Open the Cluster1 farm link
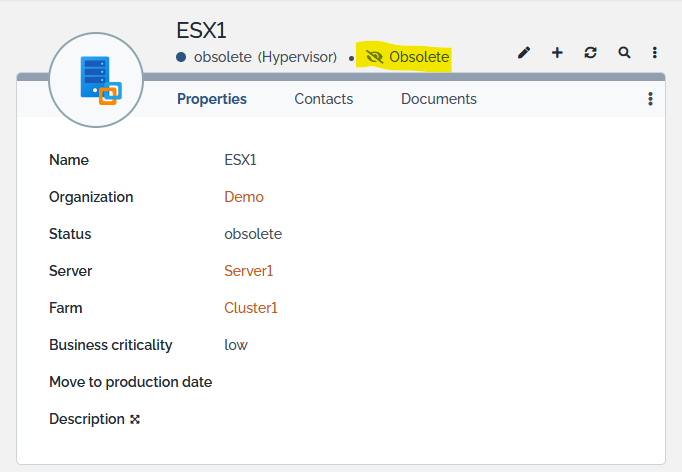The image size is (682, 472). tap(251, 308)
